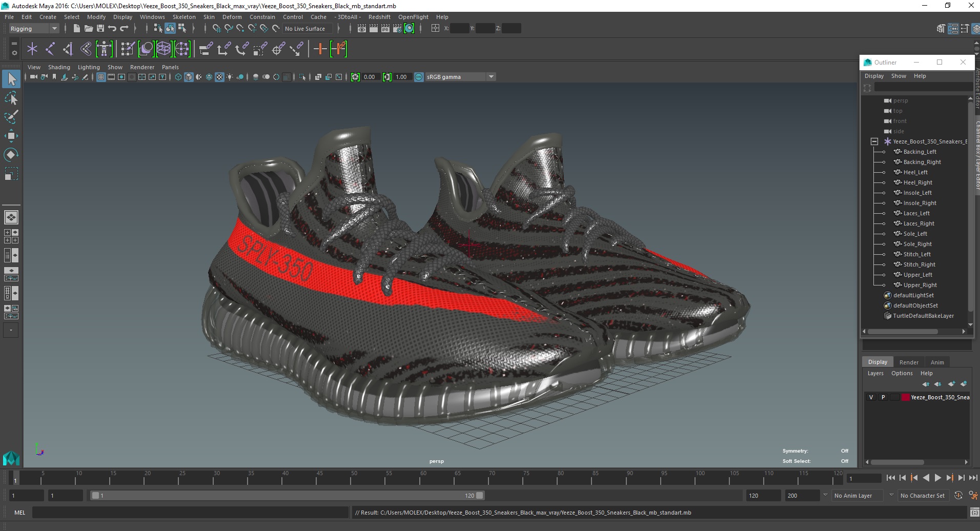Click the Auto Keyframe toggle icon
Viewport: 980px width, 531px height.
point(958,495)
